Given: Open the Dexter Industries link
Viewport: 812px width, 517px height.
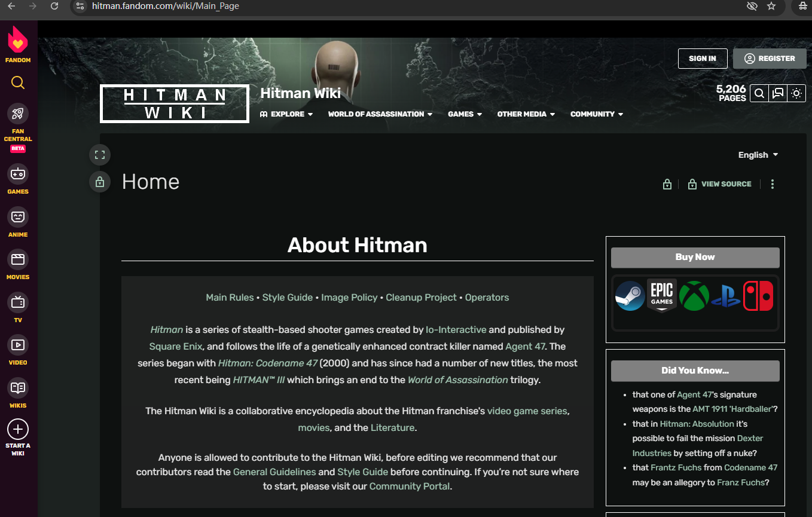Looking at the screenshot, I should 698,446.
